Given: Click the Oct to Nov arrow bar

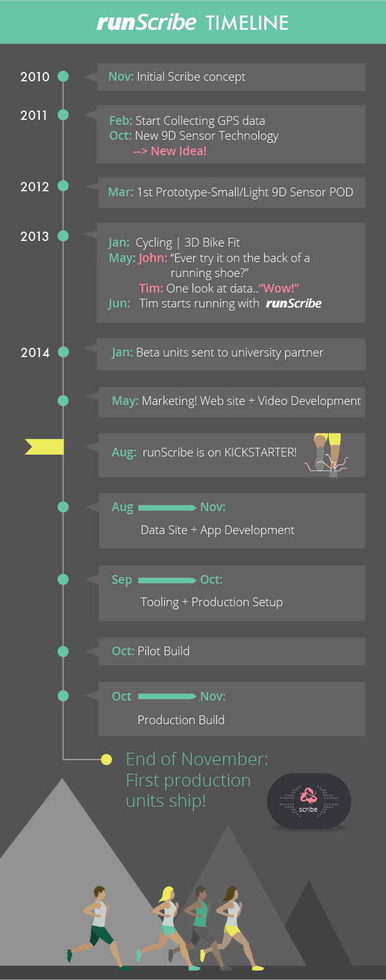Looking at the screenshot, I should tap(167, 696).
